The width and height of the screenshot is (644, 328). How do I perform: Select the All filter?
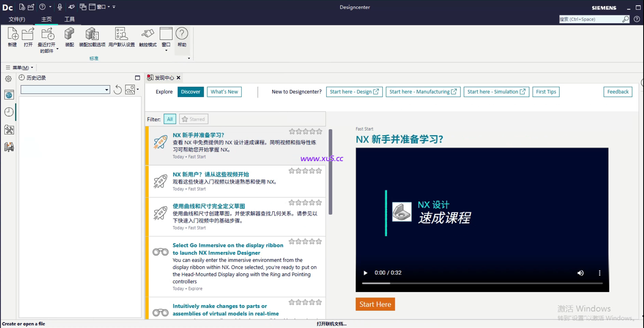coord(170,119)
